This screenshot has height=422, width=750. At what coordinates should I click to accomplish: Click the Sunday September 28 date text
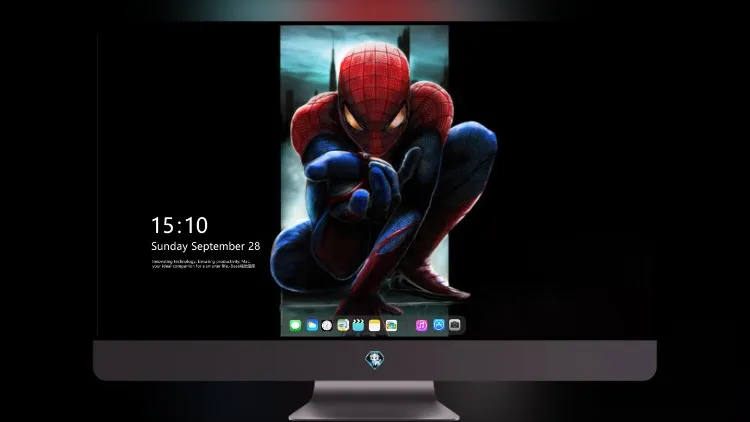206,246
